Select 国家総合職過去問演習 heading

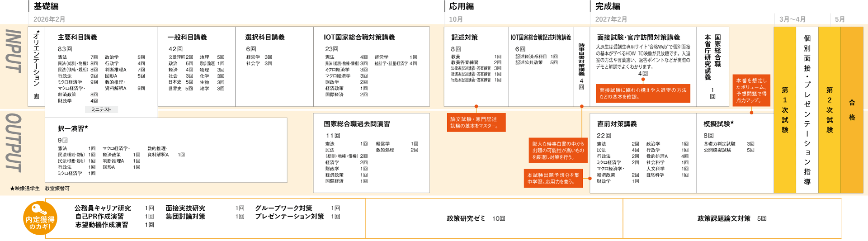(x=356, y=124)
